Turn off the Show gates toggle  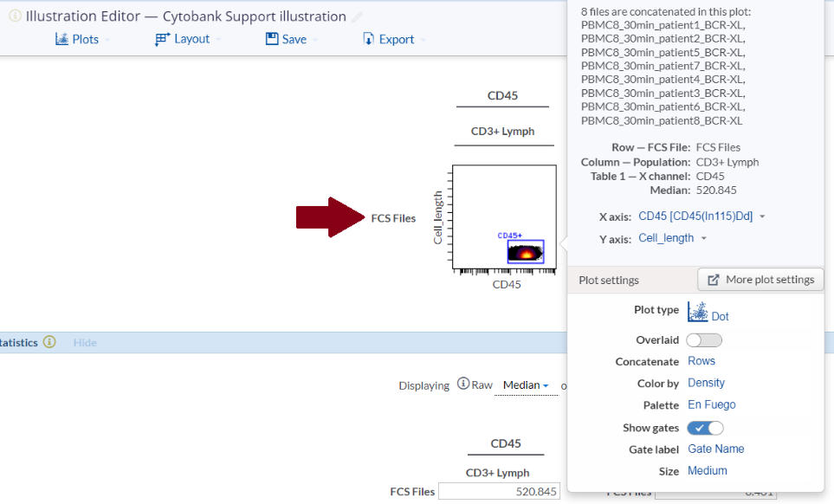pos(705,428)
